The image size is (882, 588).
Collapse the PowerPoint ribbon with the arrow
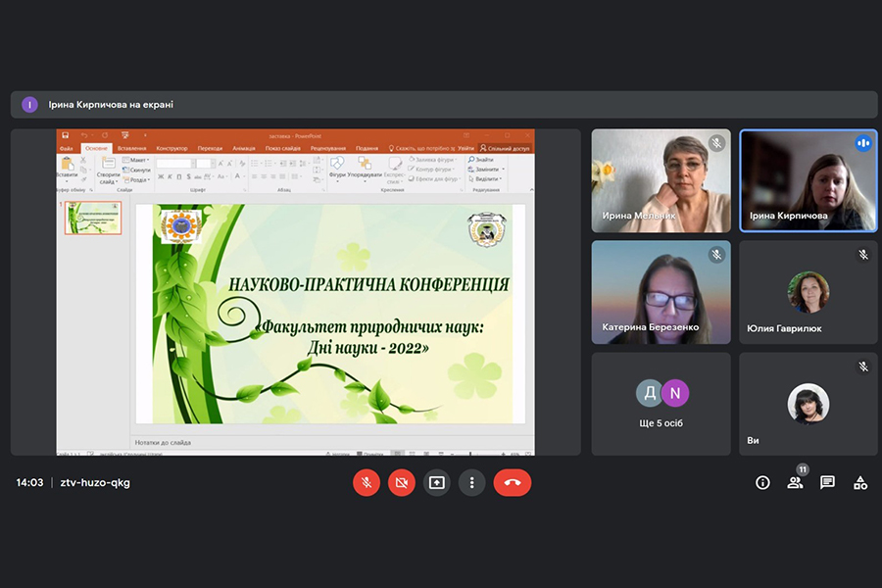(531, 190)
